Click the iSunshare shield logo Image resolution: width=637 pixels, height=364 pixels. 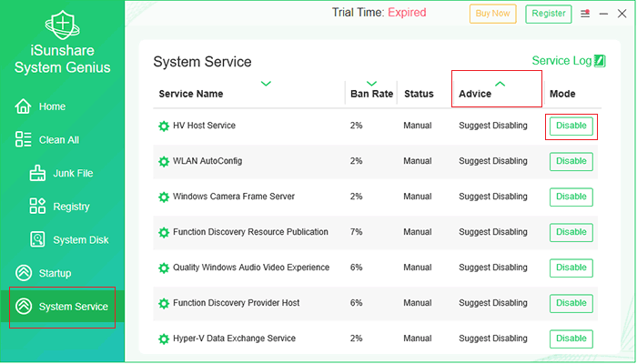pos(62,25)
